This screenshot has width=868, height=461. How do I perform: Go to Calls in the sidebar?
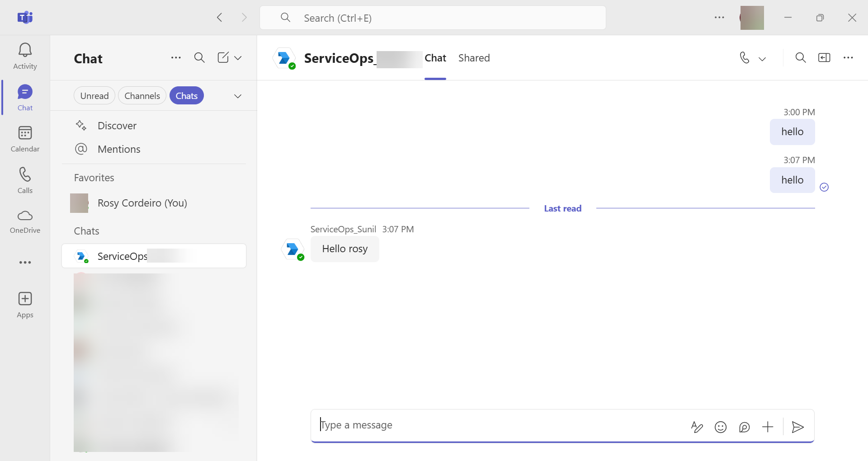point(25,180)
